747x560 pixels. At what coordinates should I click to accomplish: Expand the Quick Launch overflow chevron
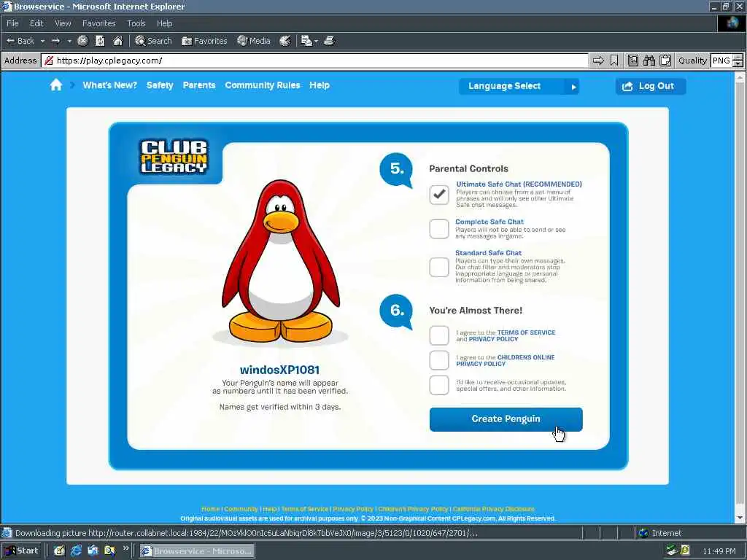125,548
